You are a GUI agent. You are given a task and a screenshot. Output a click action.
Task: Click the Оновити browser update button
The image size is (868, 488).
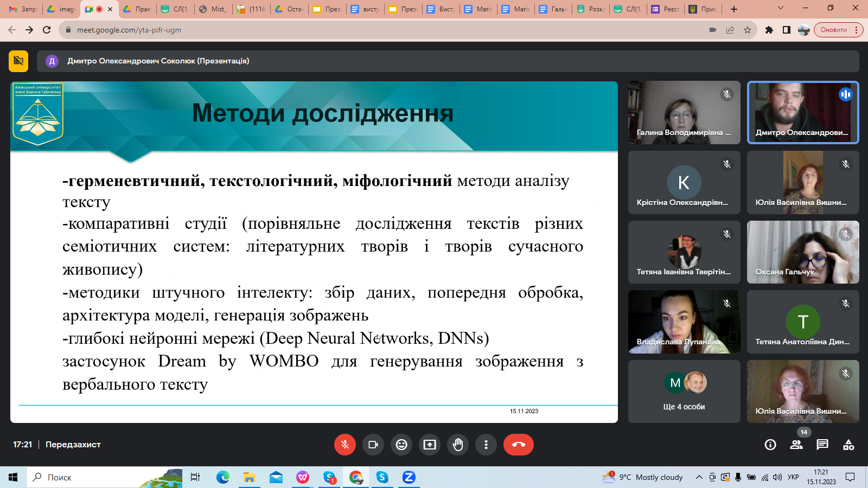pos(834,30)
